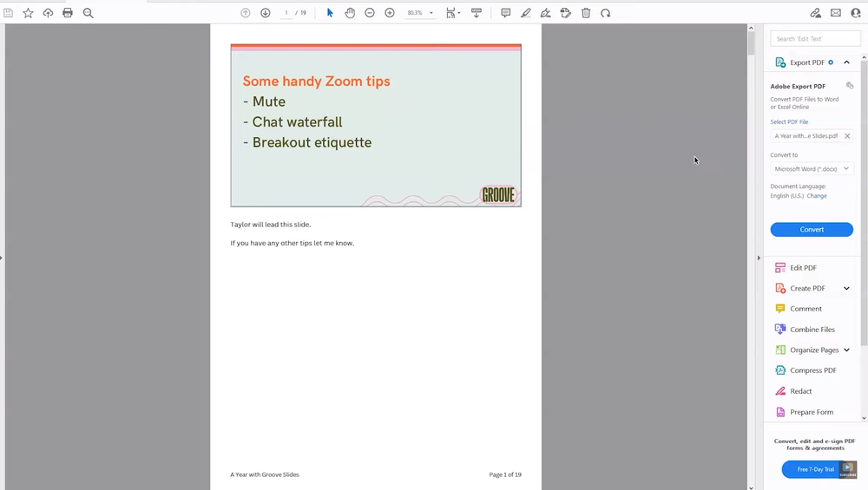Zoom out with the minus button

370,13
